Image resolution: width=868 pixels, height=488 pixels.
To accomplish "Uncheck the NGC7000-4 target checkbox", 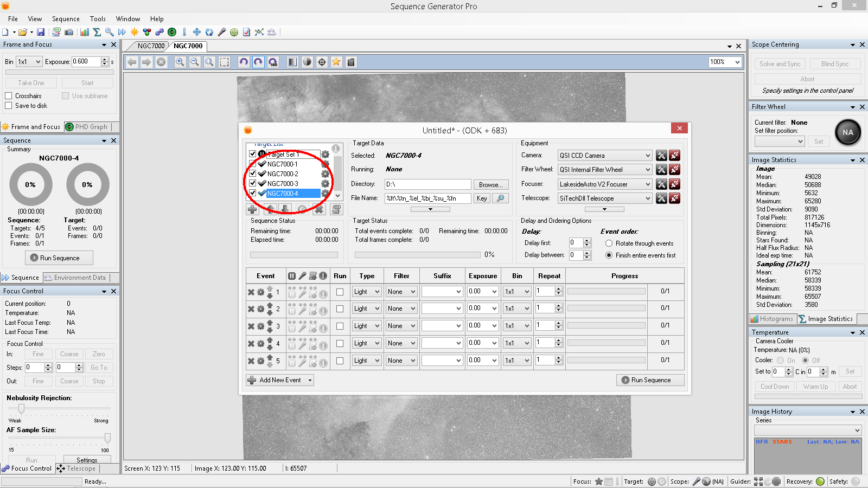I will point(253,193).
